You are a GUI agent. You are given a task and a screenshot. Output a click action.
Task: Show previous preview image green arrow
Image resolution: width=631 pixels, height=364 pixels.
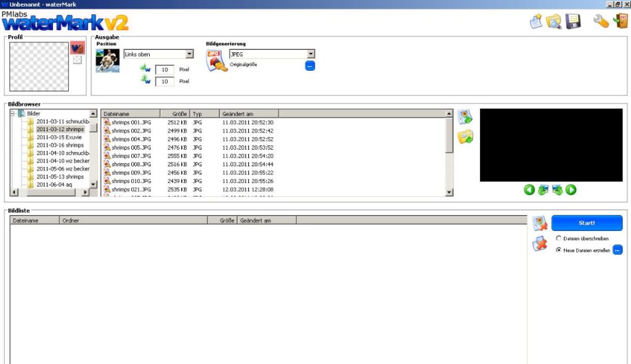coord(529,190)
